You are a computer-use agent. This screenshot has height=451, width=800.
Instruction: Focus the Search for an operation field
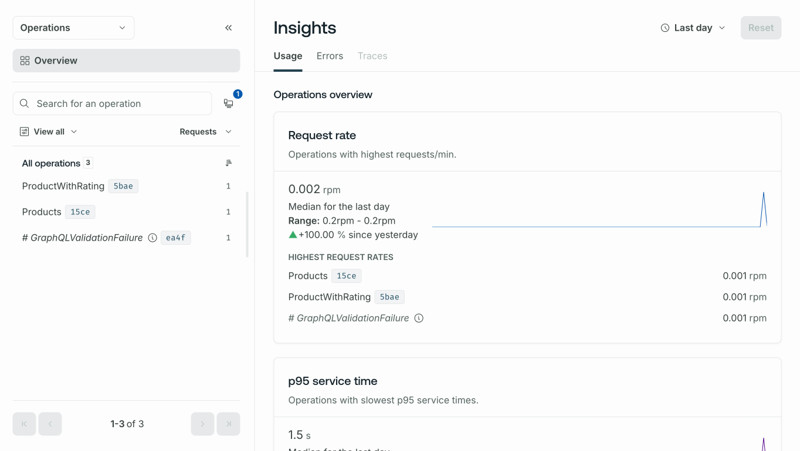pos(112,104)
